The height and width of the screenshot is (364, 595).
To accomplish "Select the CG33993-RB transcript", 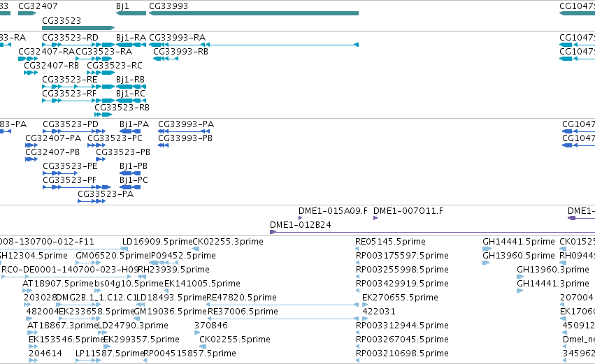I will coord(166,59).
